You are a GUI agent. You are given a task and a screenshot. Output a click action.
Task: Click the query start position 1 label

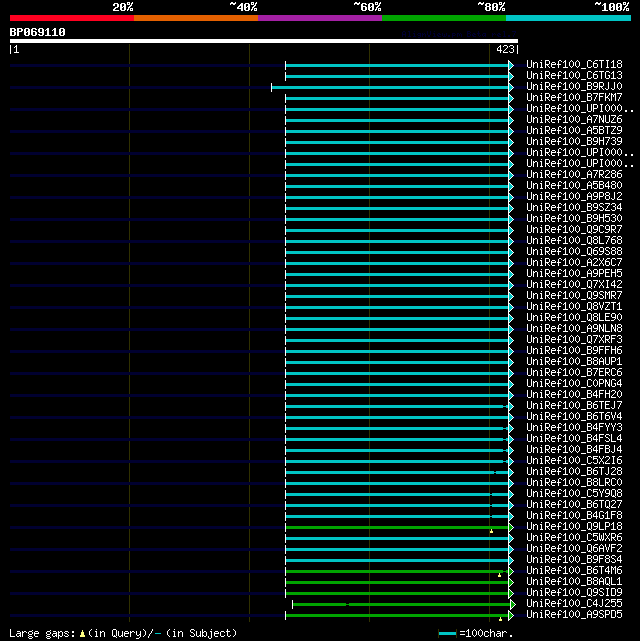(x=16, y=49)
